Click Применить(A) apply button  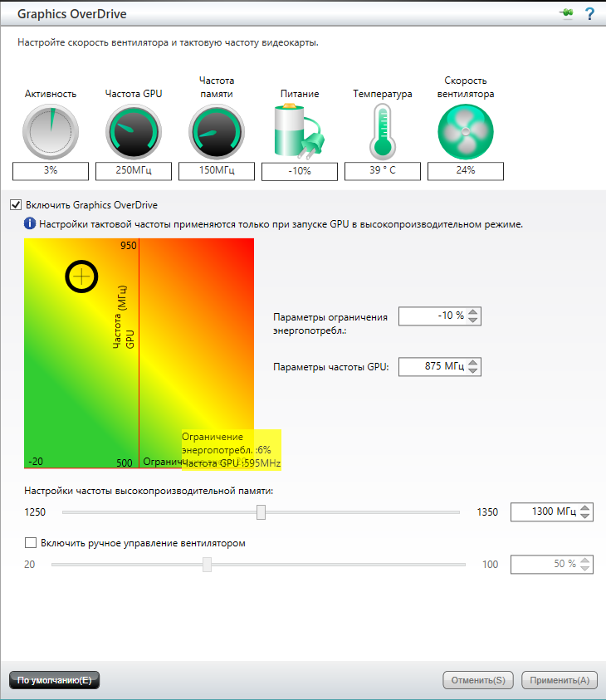[560, 680]
